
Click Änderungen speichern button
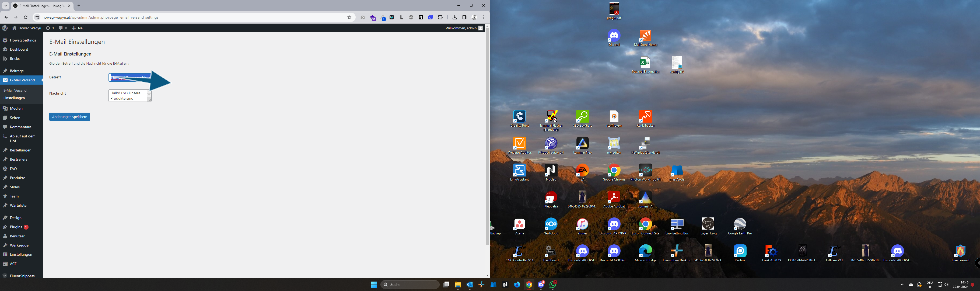point(70,117)
